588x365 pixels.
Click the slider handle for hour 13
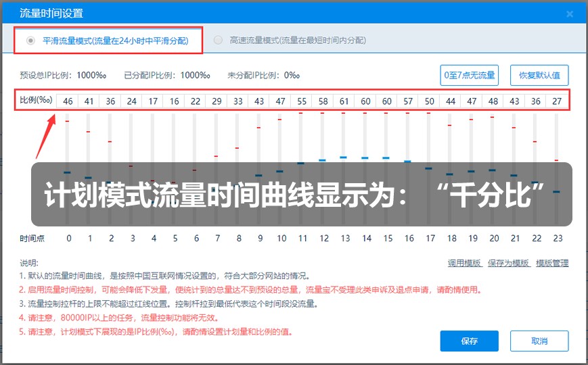tap(343, 157)
